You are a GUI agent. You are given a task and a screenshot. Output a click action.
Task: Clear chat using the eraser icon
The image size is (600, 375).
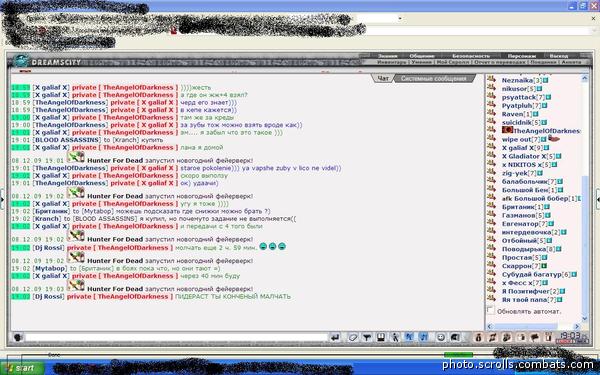pyautogui.click(x=353, y=338)
